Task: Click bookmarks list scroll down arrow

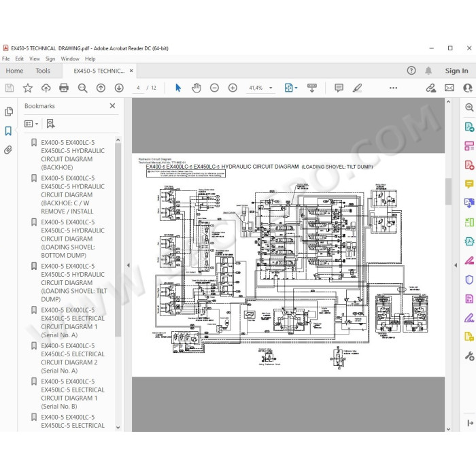Action: 118,428
